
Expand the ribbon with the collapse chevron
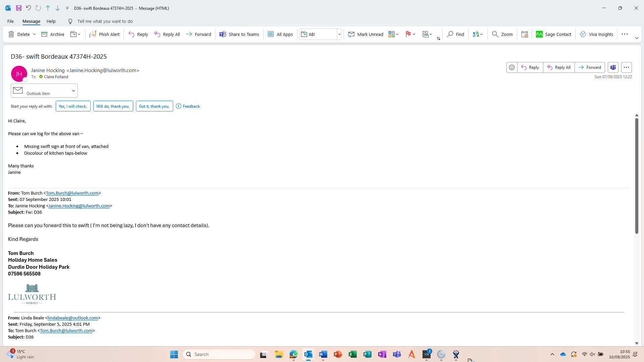pos(636,38)
